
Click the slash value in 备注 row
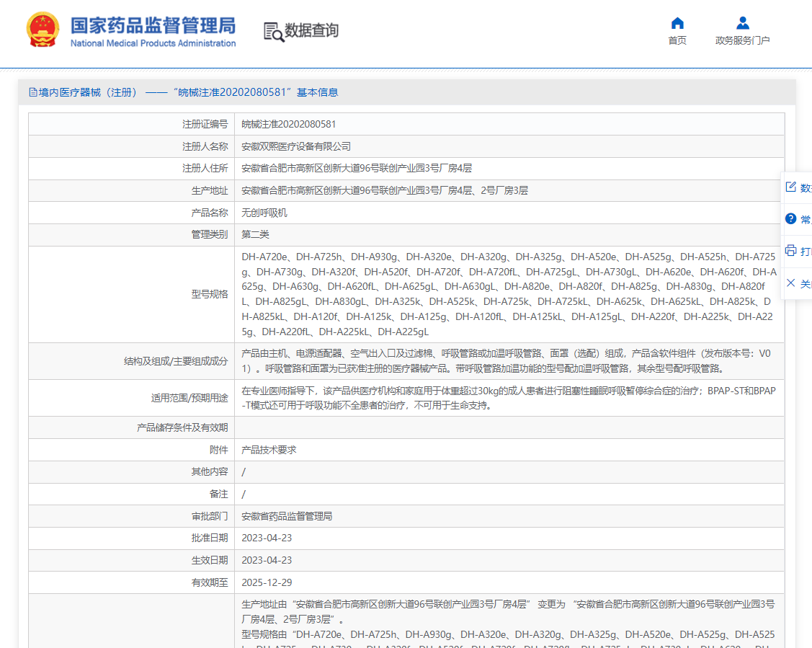244,494
